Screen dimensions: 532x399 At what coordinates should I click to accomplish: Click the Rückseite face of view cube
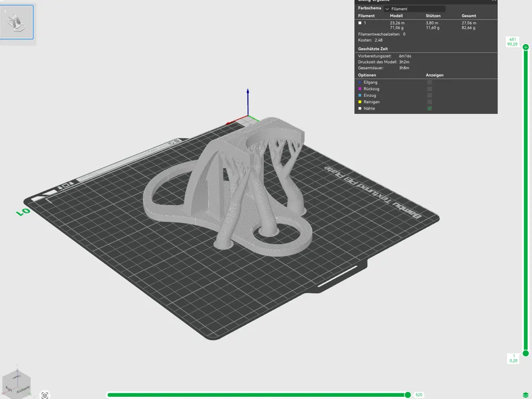(23, 389)
